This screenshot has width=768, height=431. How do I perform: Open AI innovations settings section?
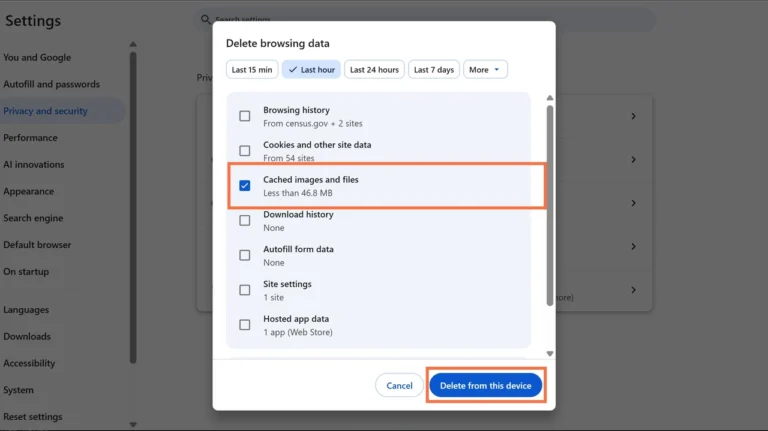coord(34,165)
